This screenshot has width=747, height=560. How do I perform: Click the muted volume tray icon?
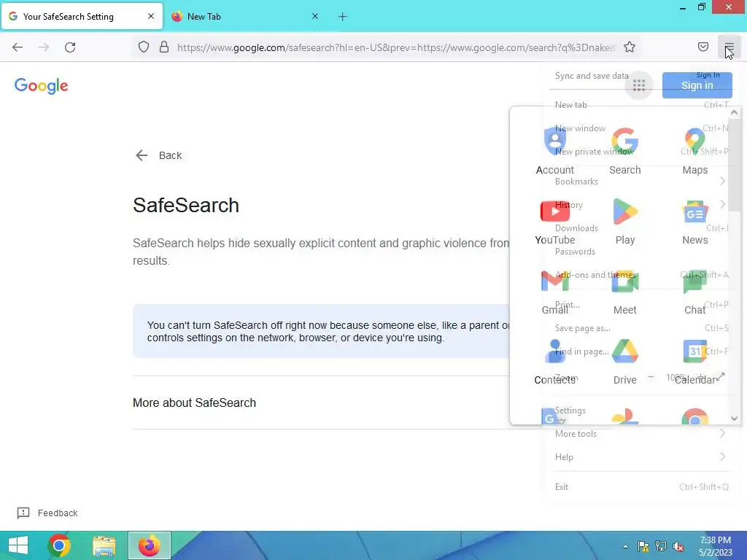(x=678, y=546)
